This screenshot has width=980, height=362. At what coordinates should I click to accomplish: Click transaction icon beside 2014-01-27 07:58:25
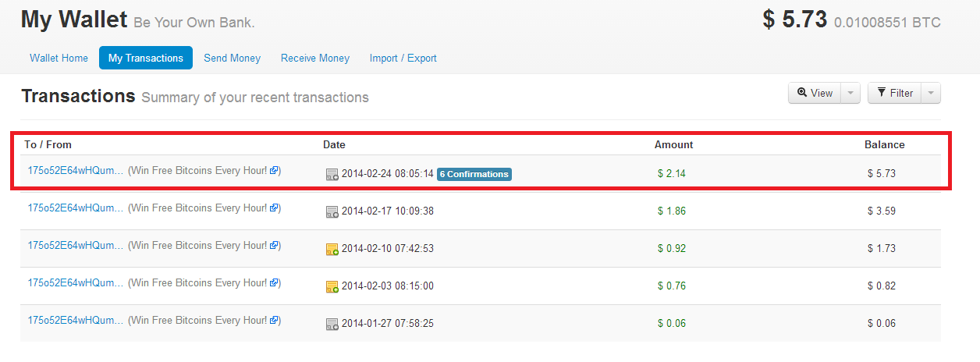pos(332,324)
